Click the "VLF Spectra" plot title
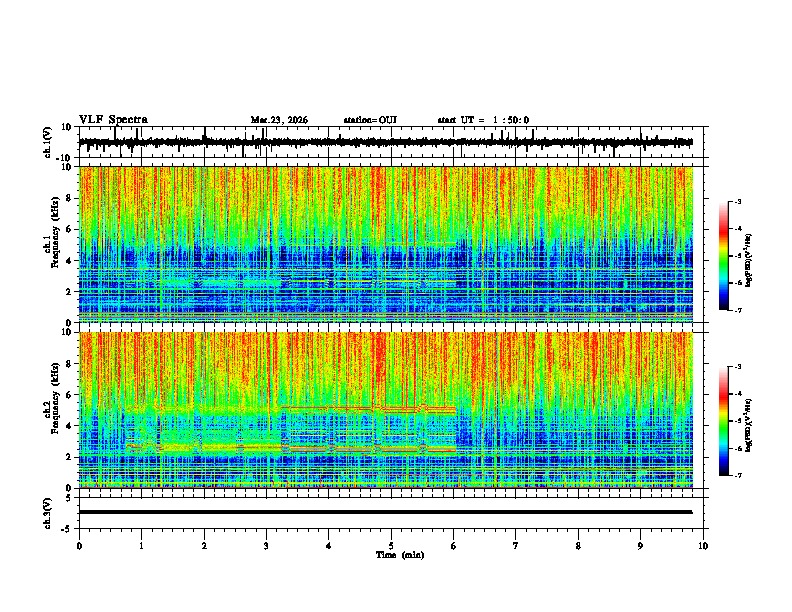Viewport: 792px width, 612px height. [113, 120]
